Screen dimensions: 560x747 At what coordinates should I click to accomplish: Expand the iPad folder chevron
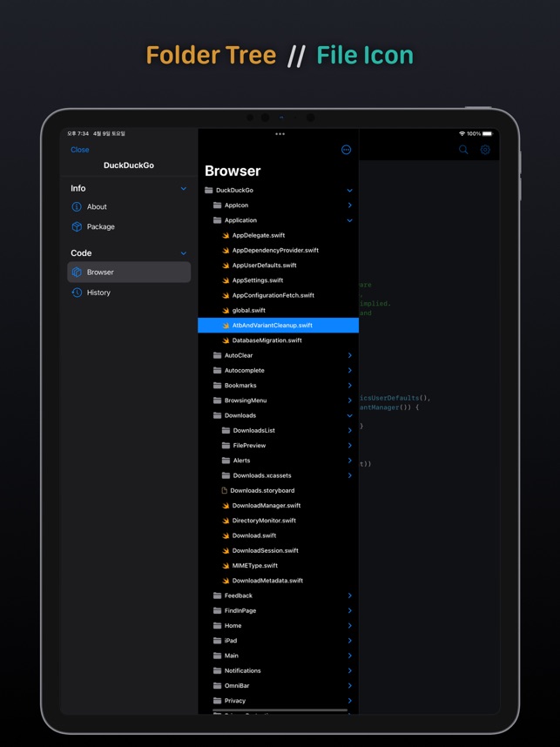tap(350, 640)
